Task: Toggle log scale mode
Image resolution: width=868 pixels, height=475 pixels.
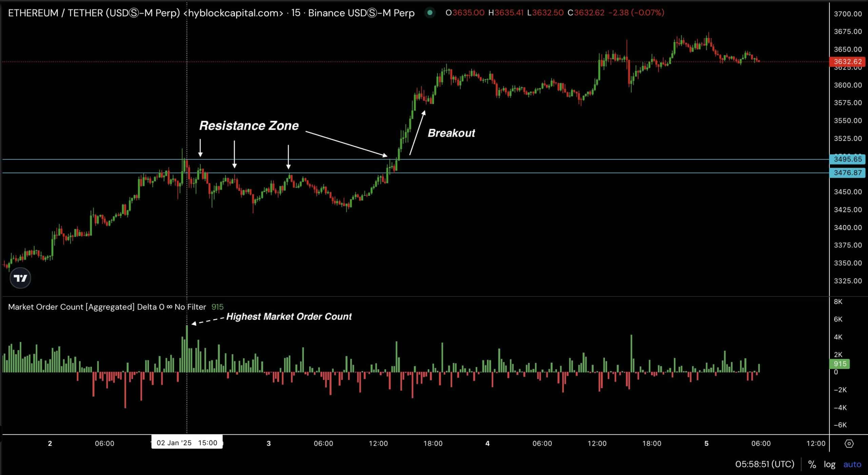Action: 829,464
